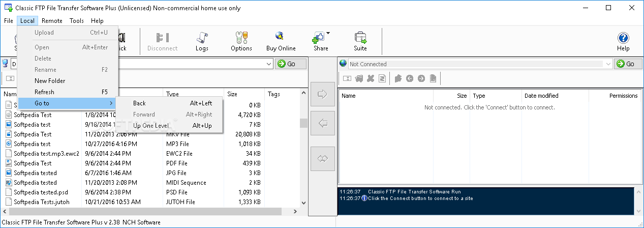Click the remote new folder icon
The width and height of the screenshot is (644, 228).
coord(398,78)
